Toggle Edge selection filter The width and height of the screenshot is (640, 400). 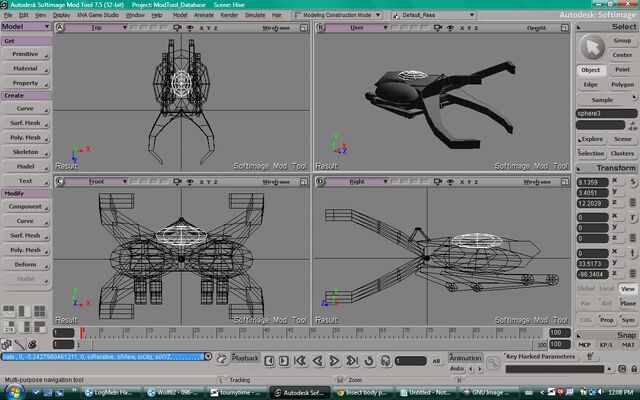pyautogui.click(x=591, y=84)
